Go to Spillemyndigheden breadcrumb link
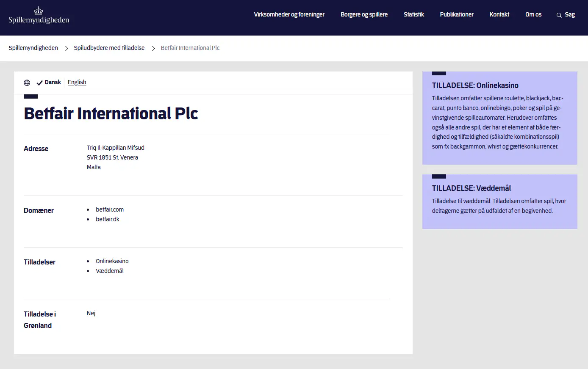This screenshot has width=588, height=369. pyautogui.click(x=33, y=48)
